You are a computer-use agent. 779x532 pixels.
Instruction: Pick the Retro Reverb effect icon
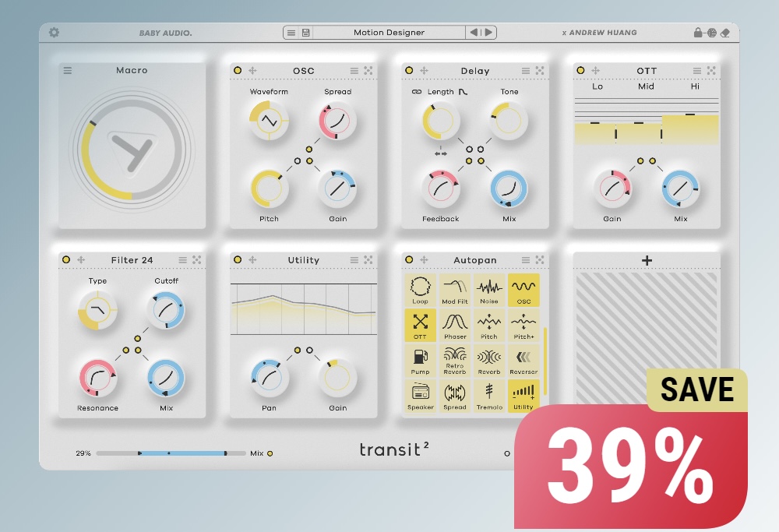click(455, 361)
